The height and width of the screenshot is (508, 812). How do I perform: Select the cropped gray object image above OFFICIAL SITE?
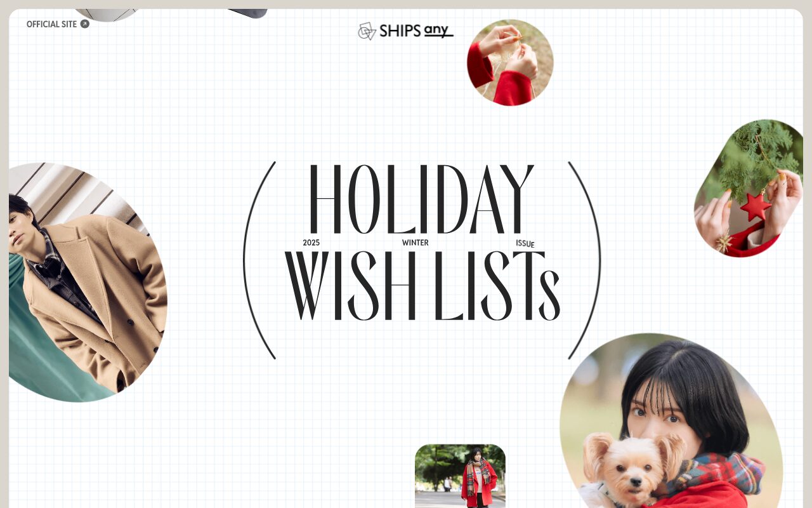pyautogui.click(x=107, y=15)
